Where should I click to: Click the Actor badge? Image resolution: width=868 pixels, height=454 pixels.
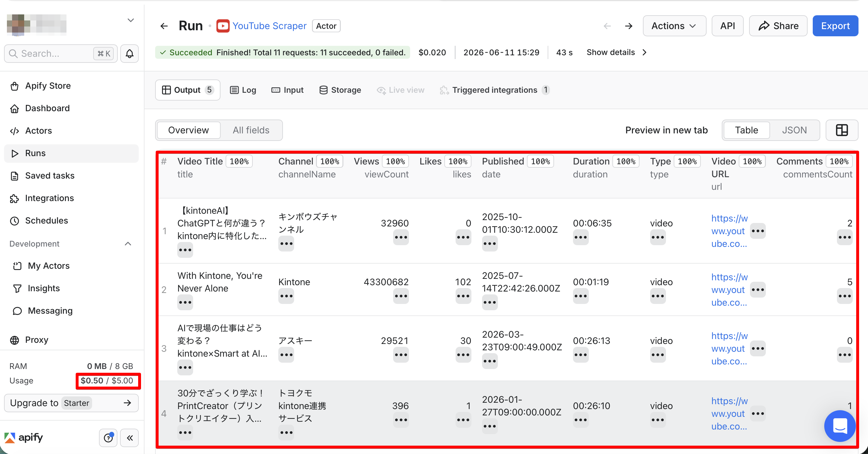tap(326, 26)
